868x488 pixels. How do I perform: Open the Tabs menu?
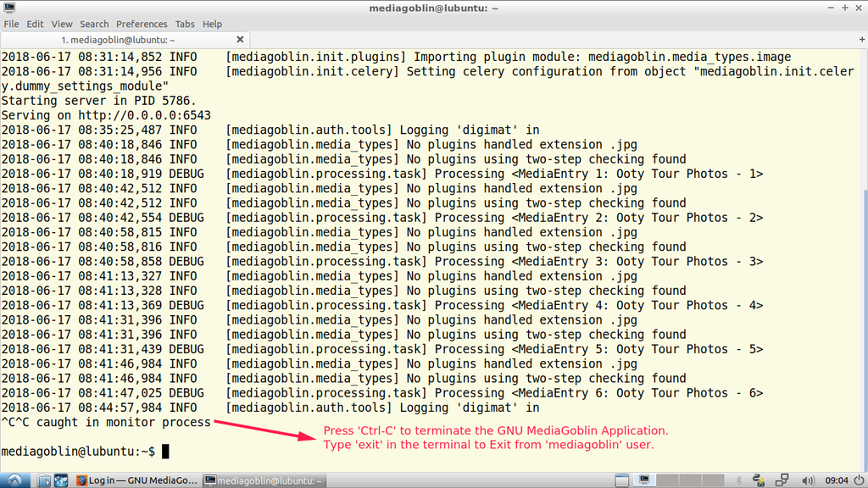(185, 24)
